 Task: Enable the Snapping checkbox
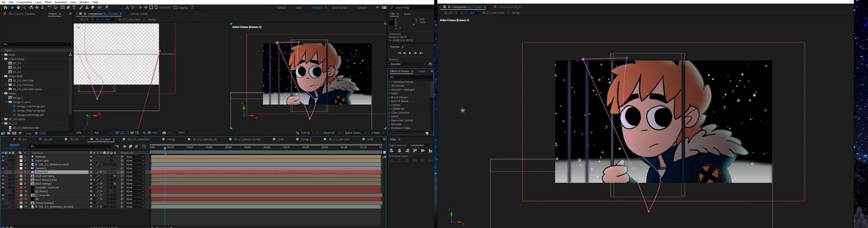click(175, 8)
